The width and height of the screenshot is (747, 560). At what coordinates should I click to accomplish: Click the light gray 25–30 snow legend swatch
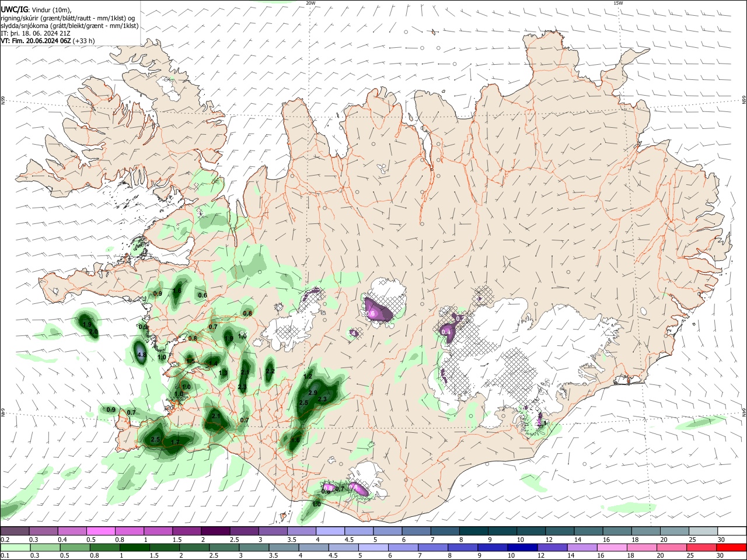point(704,531)
